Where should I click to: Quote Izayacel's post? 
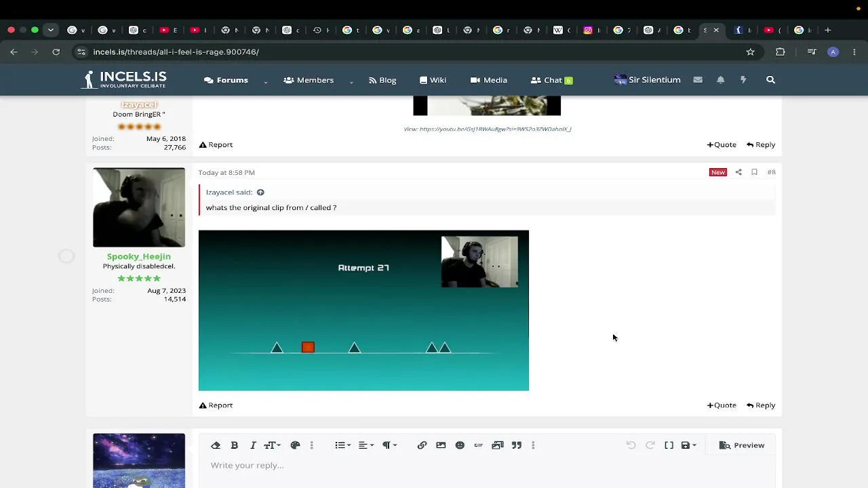[x=722, y=144]
